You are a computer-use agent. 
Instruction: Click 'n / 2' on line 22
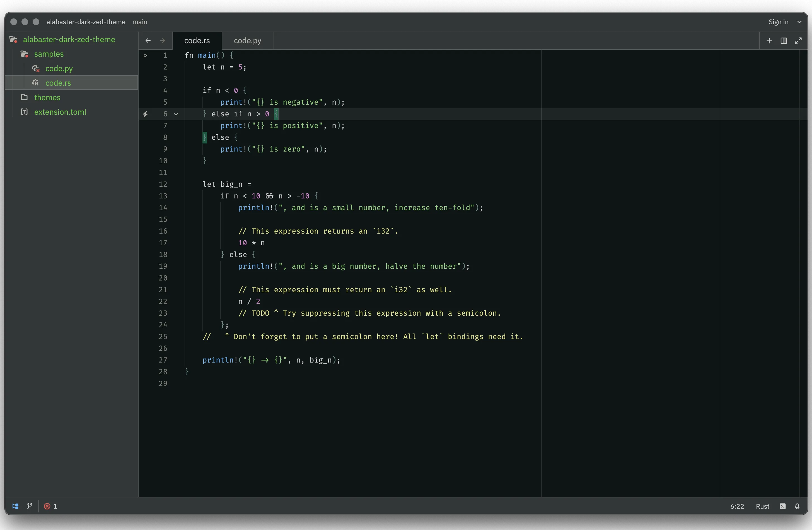click(249, 301)
